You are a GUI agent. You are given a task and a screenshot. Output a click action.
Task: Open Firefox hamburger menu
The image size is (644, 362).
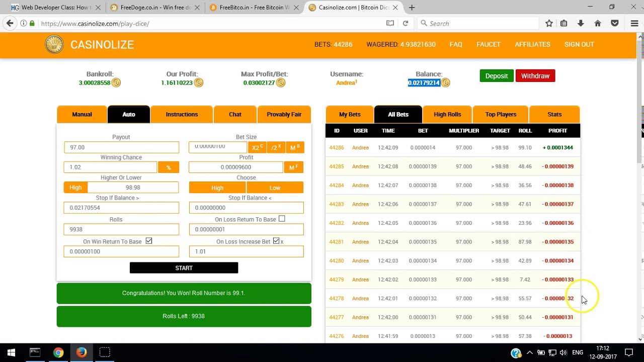click(x=634, y=24)
